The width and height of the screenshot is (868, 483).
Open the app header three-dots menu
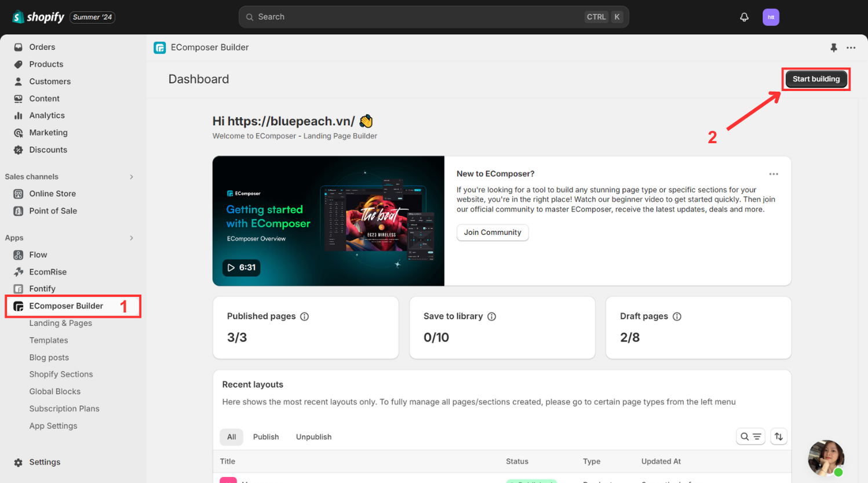pyautogui.click(x=851, y=48)
